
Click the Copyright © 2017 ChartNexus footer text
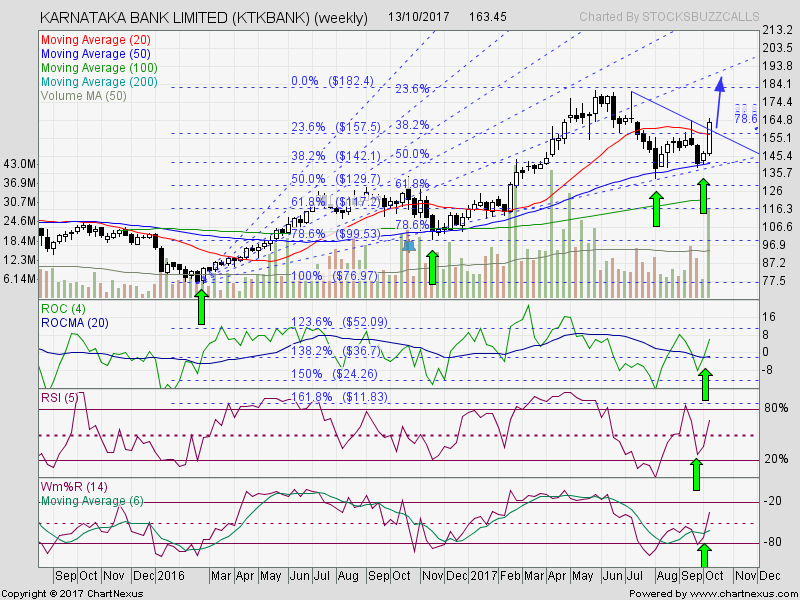[x=72, y=594]
